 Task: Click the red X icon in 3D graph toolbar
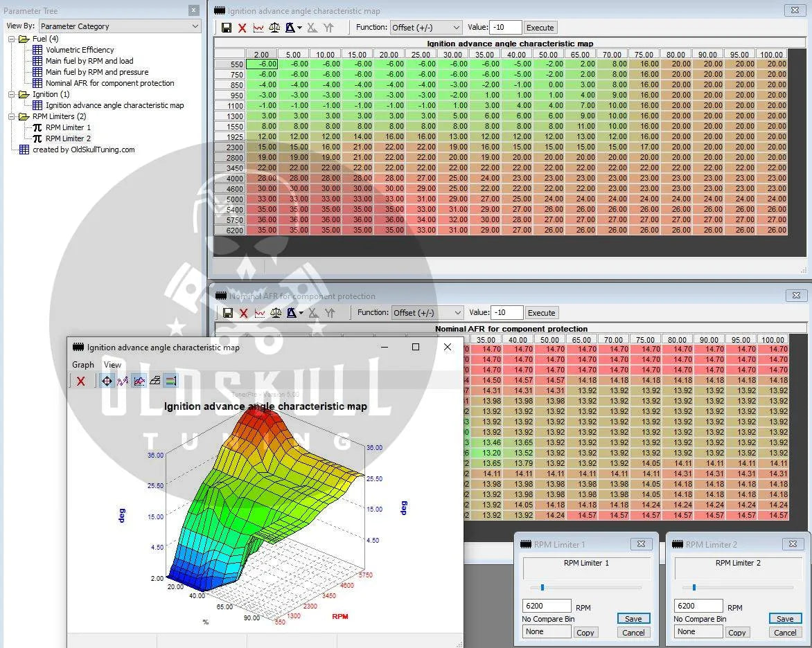click(x=81, y=381)
